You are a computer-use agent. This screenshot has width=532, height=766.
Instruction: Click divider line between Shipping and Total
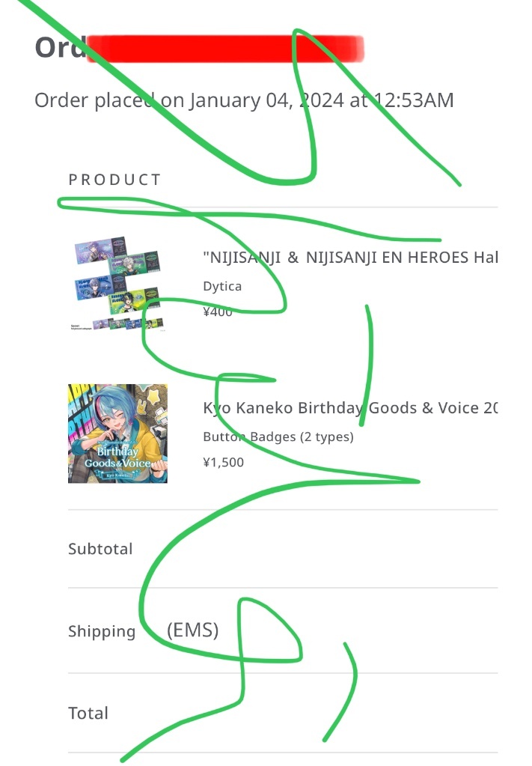(x=283, y=672)
